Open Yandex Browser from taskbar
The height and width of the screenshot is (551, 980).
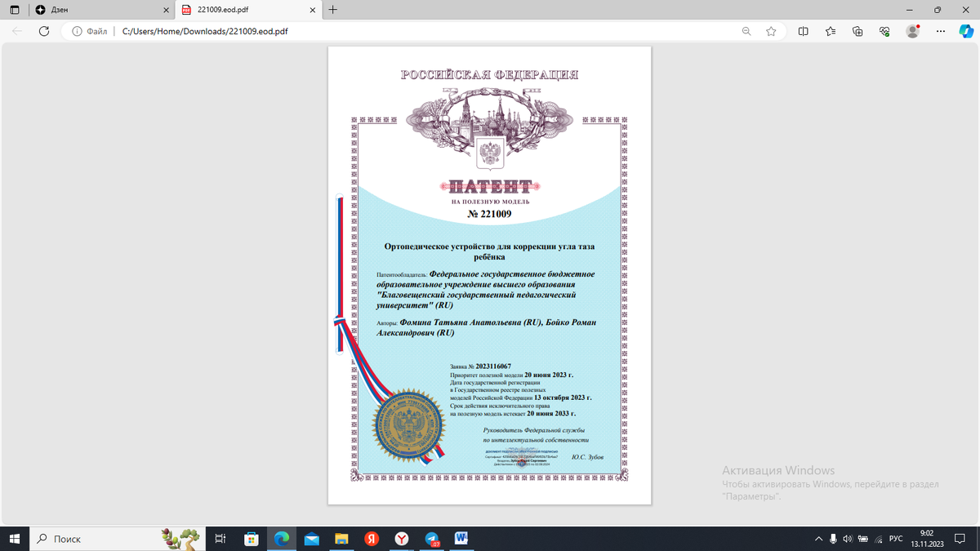(402, 539)
